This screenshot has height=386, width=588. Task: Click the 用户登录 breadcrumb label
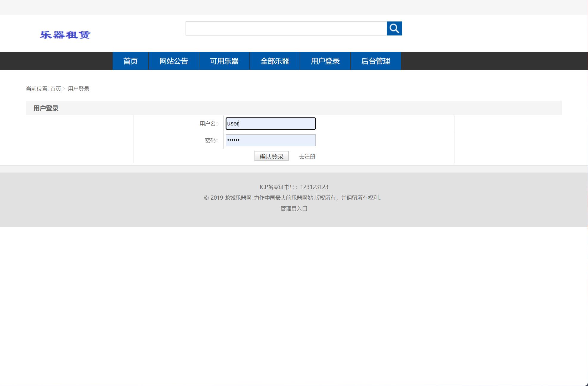pos(79,89)
